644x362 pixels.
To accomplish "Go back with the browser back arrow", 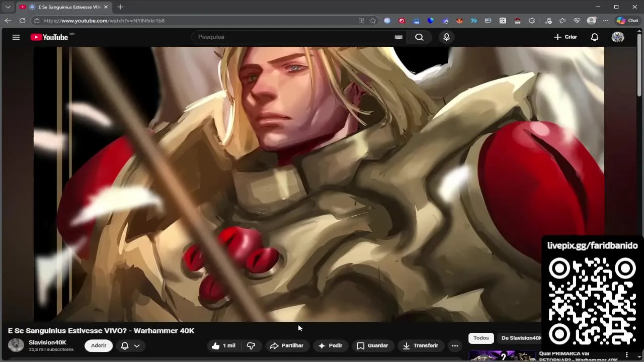I will point(8,21).
